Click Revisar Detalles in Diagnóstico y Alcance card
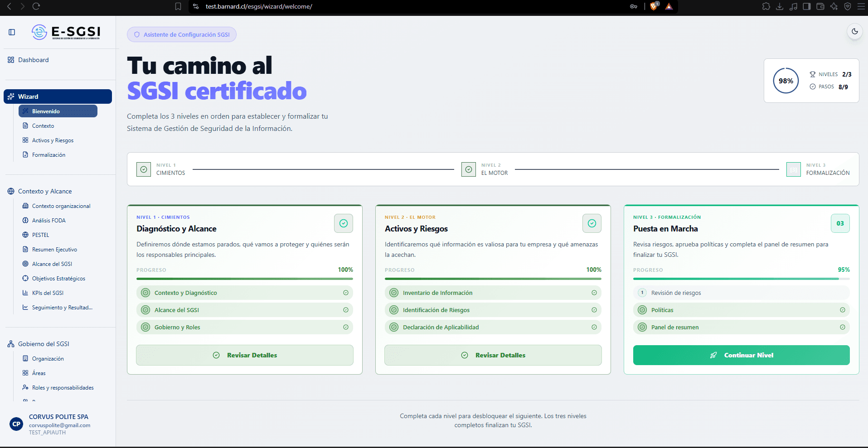Image resolution: width=868 pixels, height=448 pixels. click(x=245, y=355)
